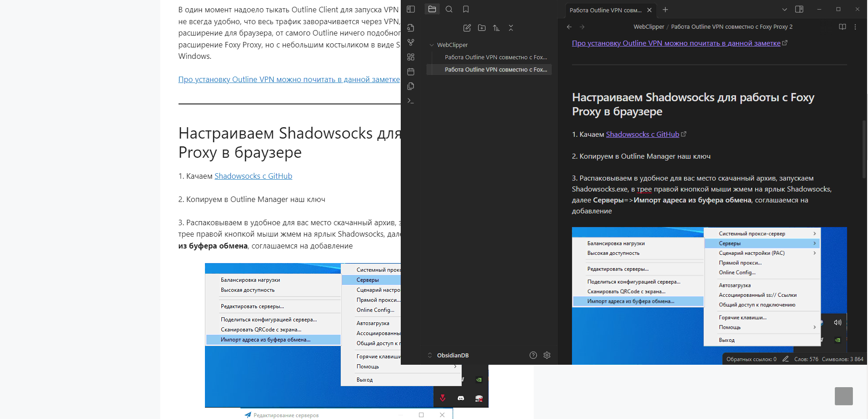
Task: Change sort order in file explorer
Action: (496, 28)
